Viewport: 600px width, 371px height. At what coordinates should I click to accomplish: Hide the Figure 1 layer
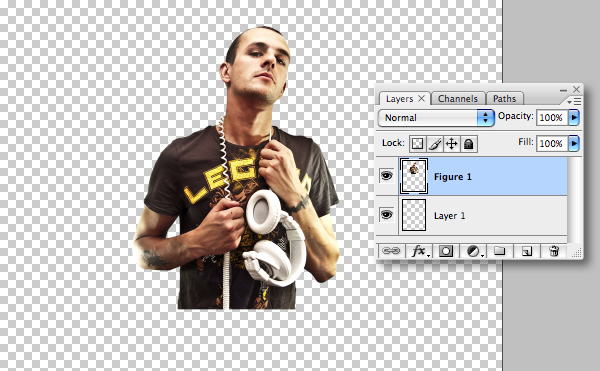[386, 176]
